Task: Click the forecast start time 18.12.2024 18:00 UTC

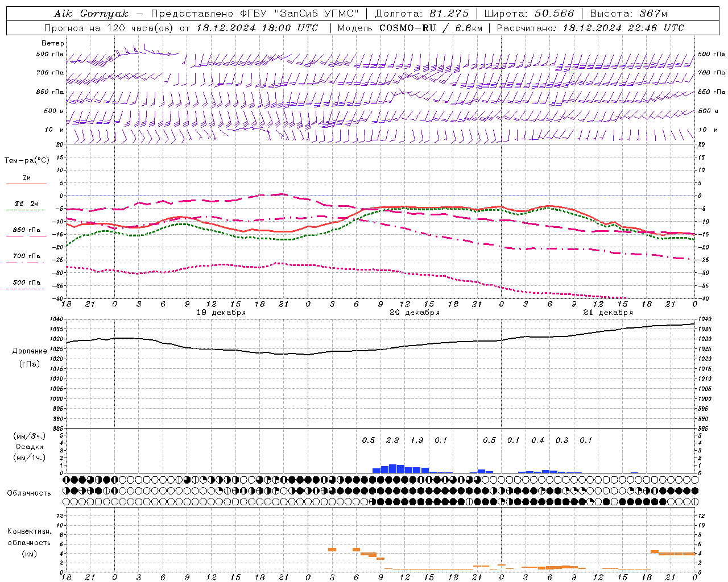Action: 257,28
